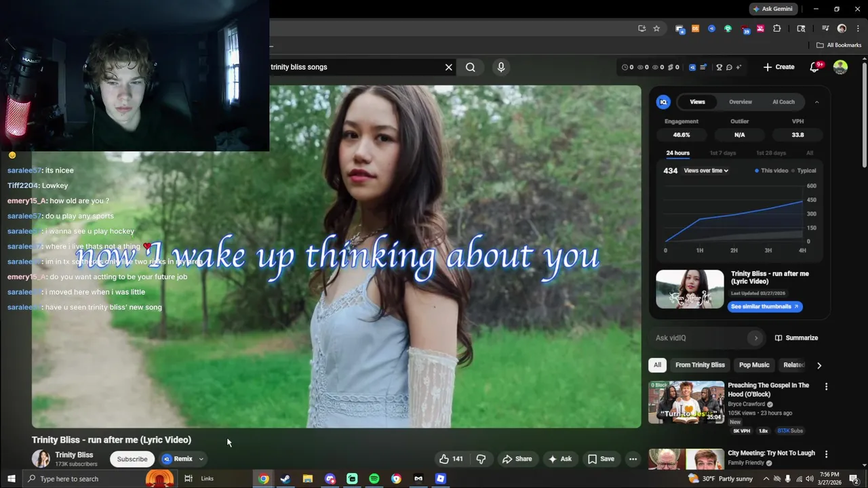The image size is (868, 488).
Task: Open the Chrome extensions puzzle icon
Action: (x=777, y=28)
